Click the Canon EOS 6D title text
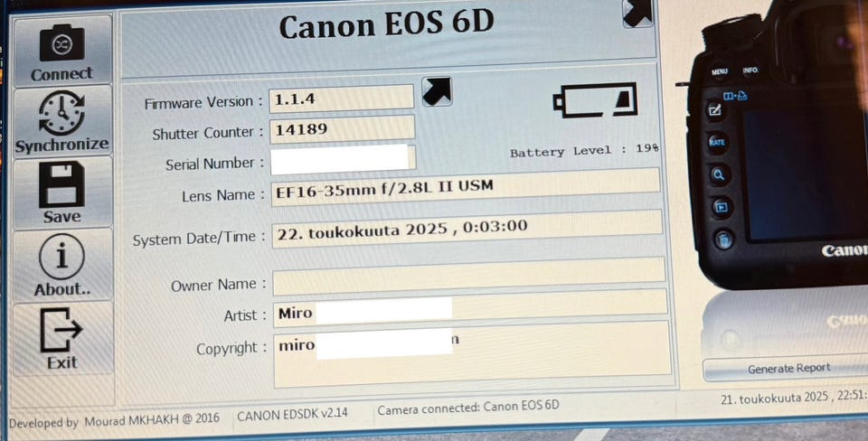Viewport: 868px width, 441px height. click(x=386, y=25)
